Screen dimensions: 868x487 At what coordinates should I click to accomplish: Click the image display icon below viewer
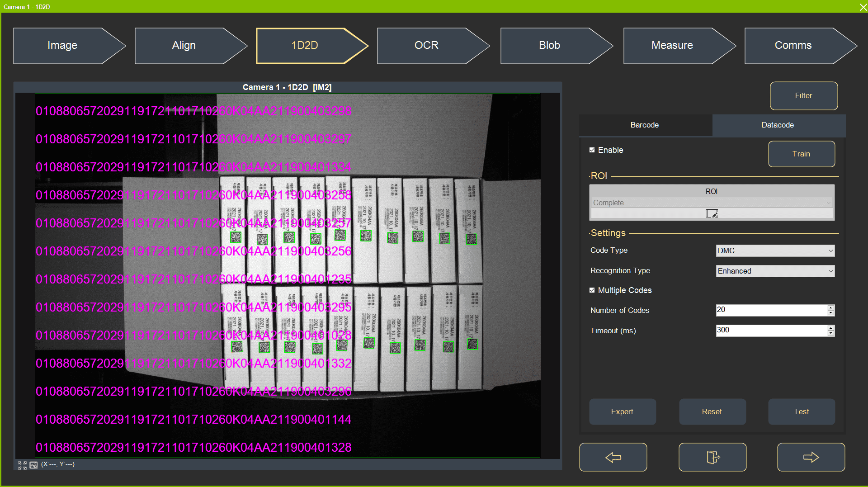(x=33, y=465)
